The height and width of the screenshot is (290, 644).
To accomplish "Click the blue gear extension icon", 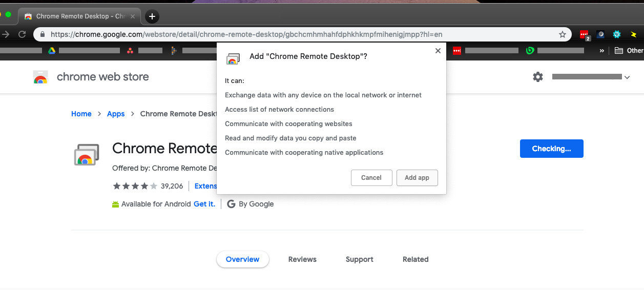I will 617,34.
